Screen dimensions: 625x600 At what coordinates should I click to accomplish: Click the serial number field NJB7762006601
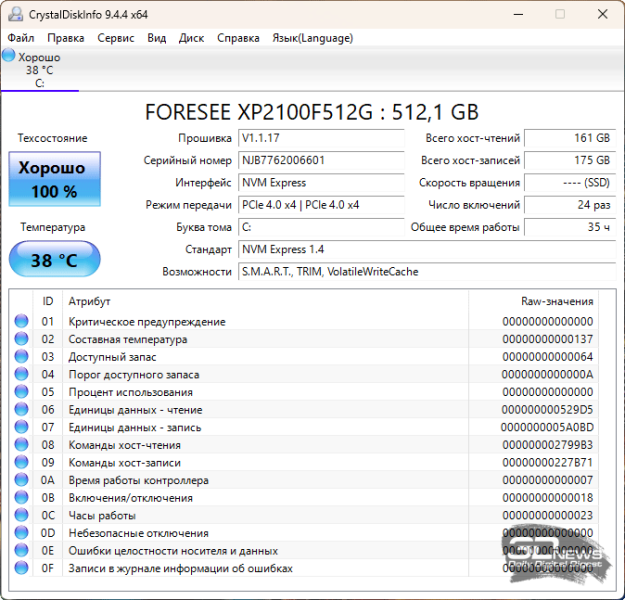(320, 160)
